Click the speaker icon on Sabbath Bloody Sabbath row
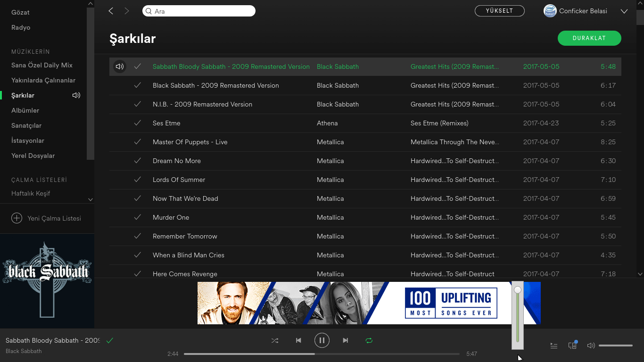Screen dimensions: 644x362 [x=120, y=67]
